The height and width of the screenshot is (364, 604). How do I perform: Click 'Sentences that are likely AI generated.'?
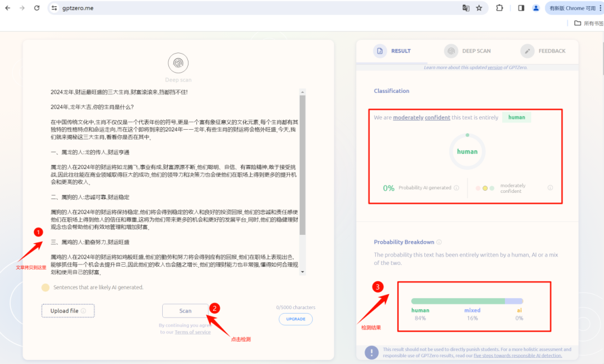98,287
